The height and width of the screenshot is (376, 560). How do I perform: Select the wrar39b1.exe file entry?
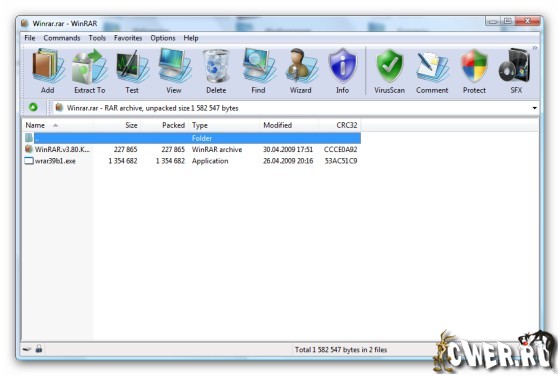(x=55, y=161)
